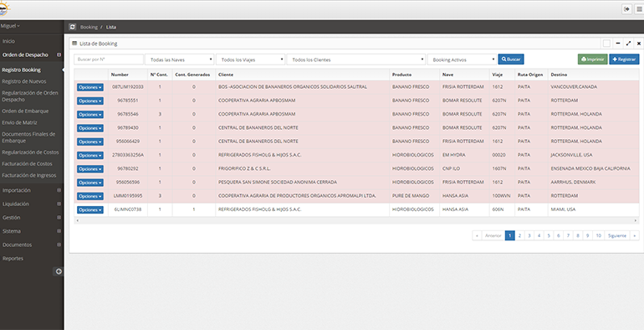Expand the Liquidación menu section
This screenshot has height=330, width=644.
click(31, 204)
